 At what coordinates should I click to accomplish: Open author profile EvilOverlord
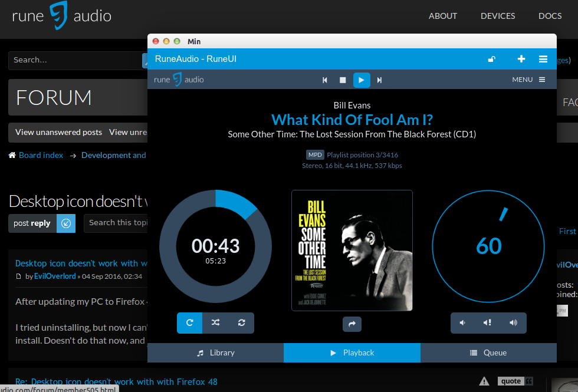tap(55, 276)
